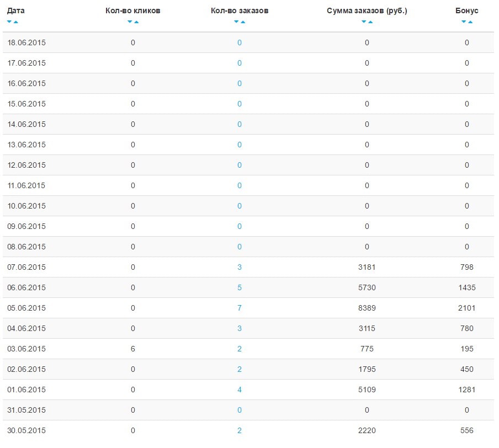Open orders link 5 for 06.06.2015
The width and height of the screenshot is (499, 448).
coord(240,287)
